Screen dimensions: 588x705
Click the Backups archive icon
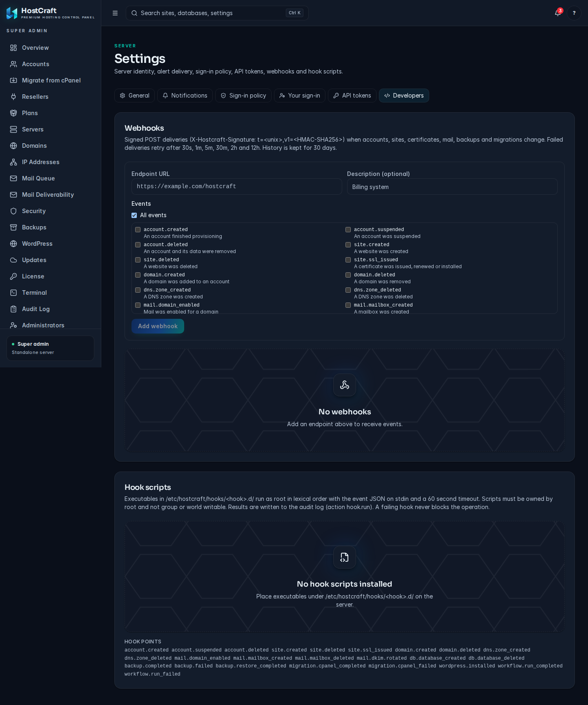(x=13, y=227)
